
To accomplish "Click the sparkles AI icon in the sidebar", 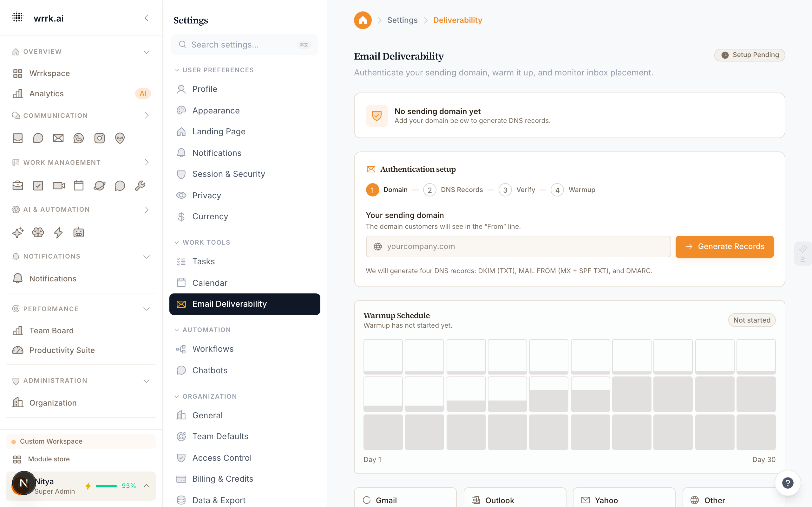I will pyautogui.click(x=17, y=232).
